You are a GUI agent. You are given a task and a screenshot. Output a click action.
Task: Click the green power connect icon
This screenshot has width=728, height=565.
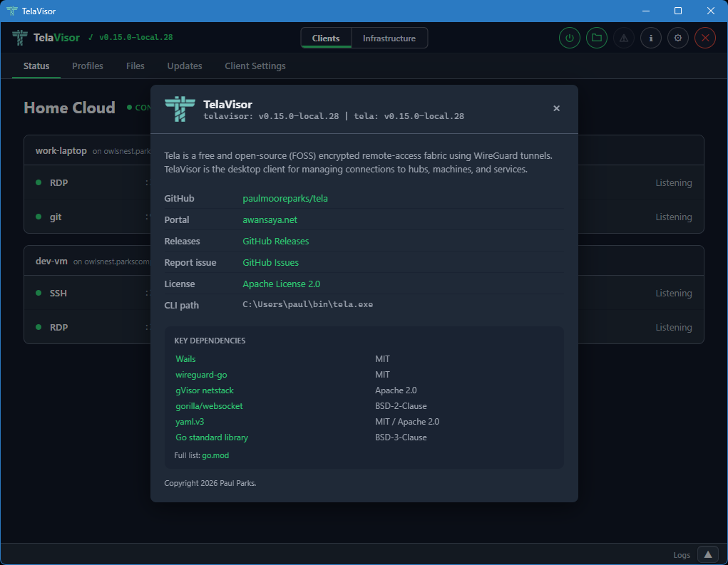(x=569, y=38)
